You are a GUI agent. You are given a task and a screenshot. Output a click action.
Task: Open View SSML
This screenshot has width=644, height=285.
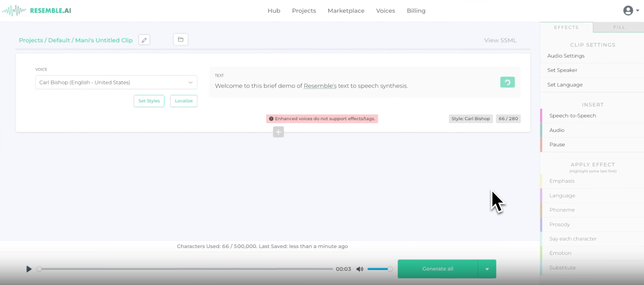click(x=500, y=40)
